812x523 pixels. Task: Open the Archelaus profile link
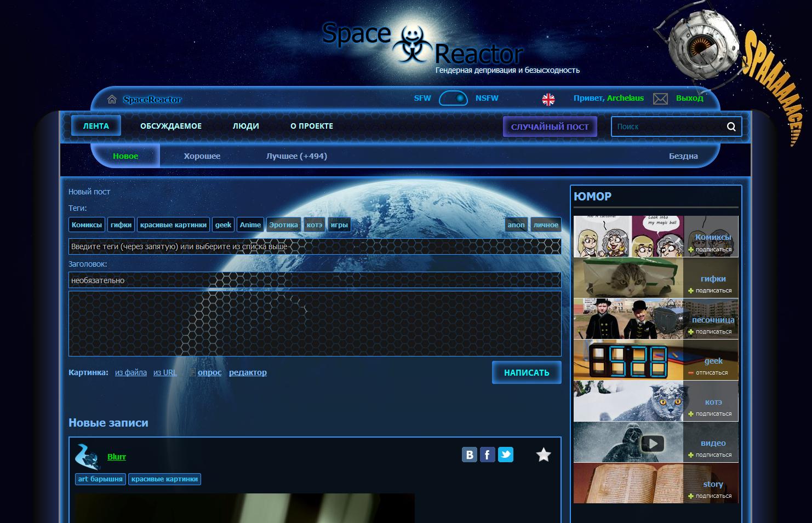pyautogui.click(x=625, y=98)
